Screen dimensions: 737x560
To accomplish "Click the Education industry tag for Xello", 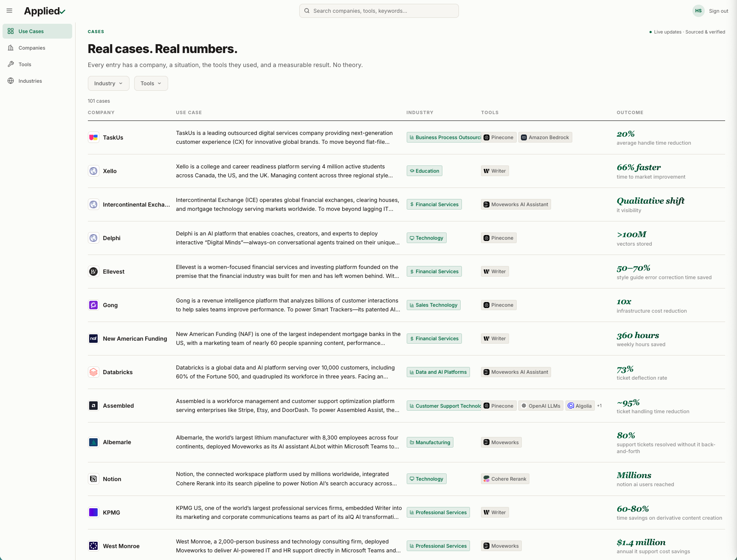I will [424, 171].
